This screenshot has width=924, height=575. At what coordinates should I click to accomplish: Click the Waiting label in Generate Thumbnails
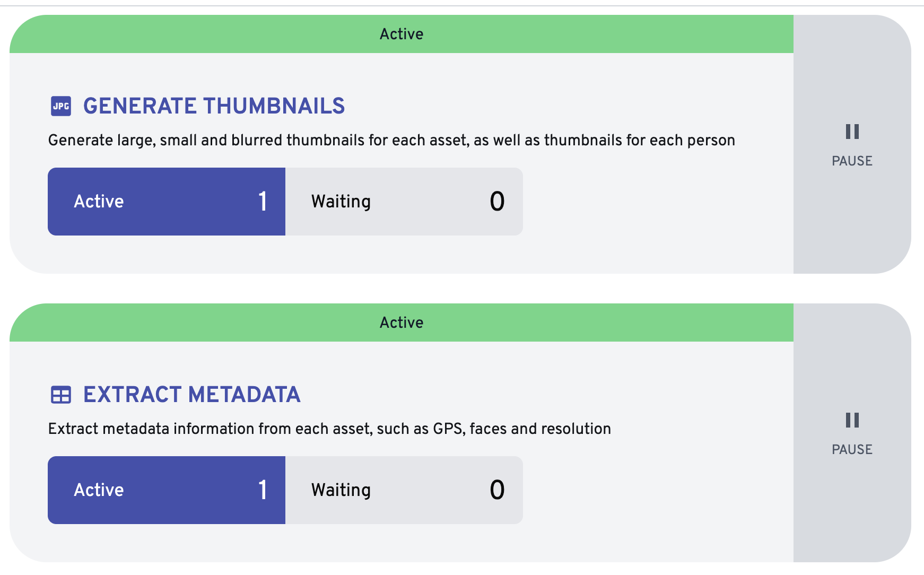click(341, 202)
